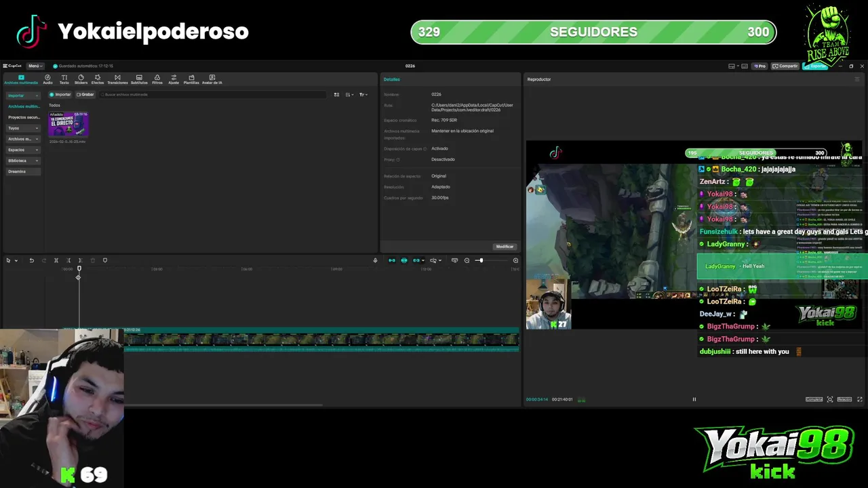
Task: Collapse the Importar sidebar section
Action: (x=23, y=96)
